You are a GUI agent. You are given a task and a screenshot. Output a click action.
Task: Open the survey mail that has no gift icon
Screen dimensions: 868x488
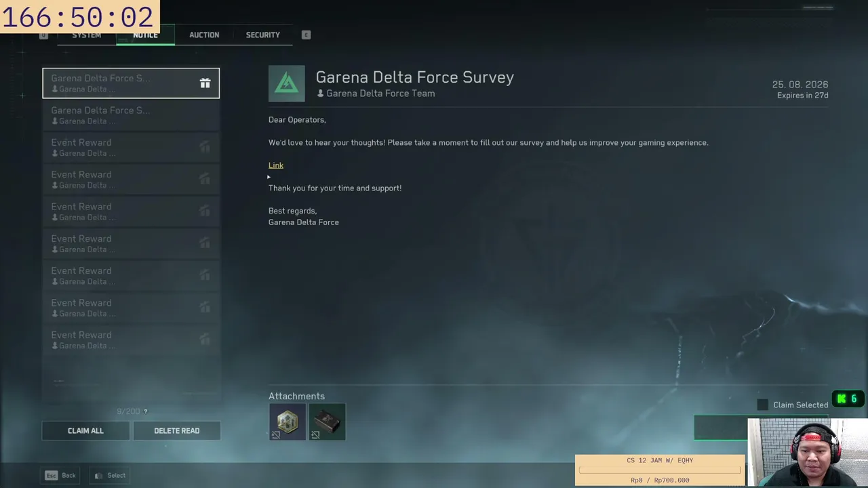[x=131, y=115]
